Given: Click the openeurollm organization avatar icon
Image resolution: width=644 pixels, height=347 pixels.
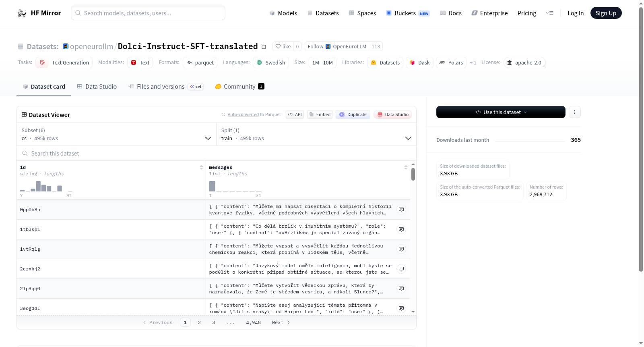Looking at the screenshot, I should pyautogui.click(x=66, y=46).
